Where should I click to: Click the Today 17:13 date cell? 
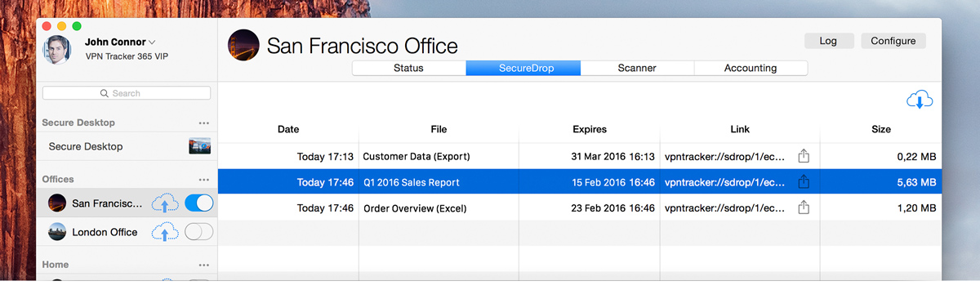[x=325, y=156]
